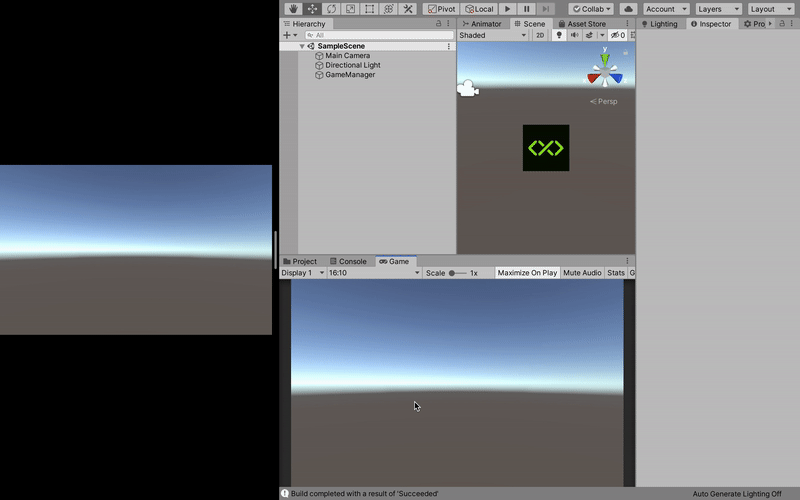Click GameManager icon in scene
Viewport: 800px width, 500px height.
click(546, 148)
